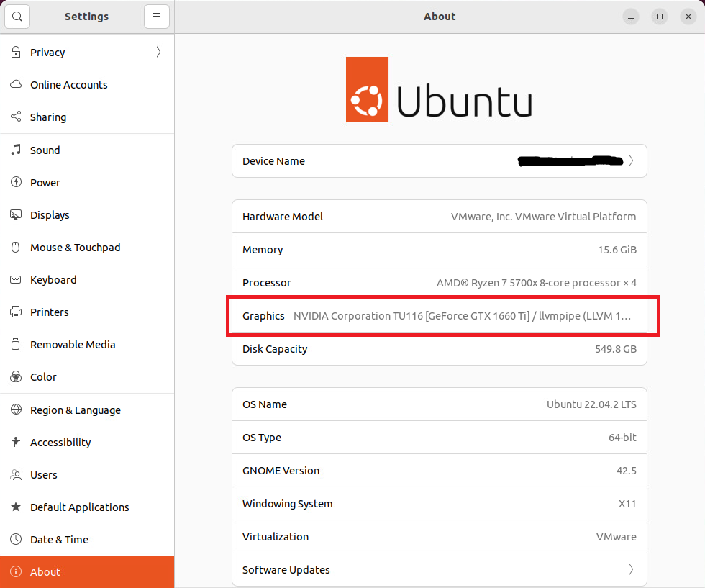This screenshot has height=588, width=705.
Task: Click the Power icon in sidebar
Action: click(x=16, y=182)
